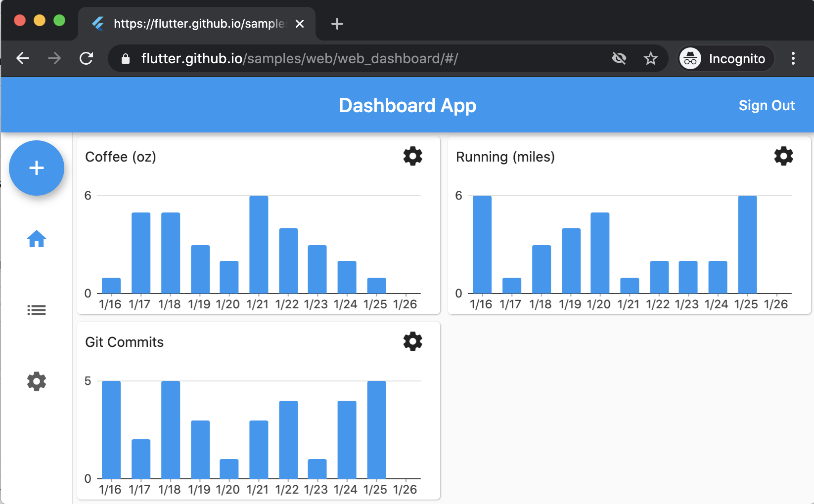Select the Home icon in the sidebar
The width and height of the screenshot is (814, 504).
36,239
